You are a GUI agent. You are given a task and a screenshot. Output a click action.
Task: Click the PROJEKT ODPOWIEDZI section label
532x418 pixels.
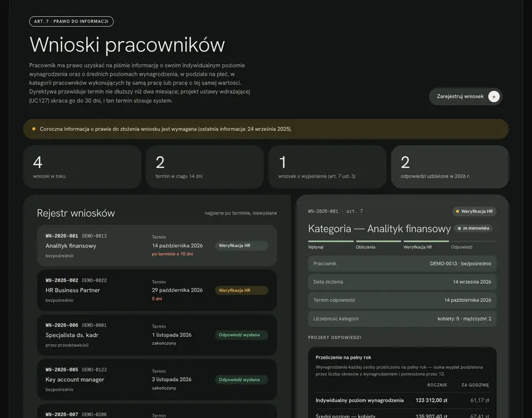pyautogui.click(x=335, y=338)
